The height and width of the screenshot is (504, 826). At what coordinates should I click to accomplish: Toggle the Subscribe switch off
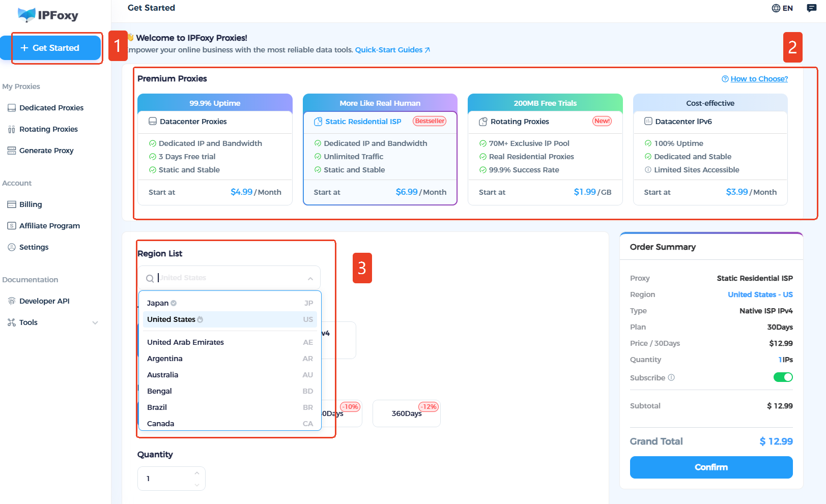(783, 377)
